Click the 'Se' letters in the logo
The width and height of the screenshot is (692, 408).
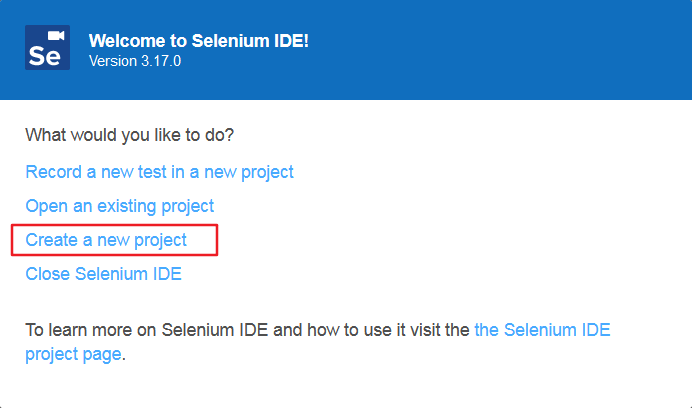[x=44, y=56]
